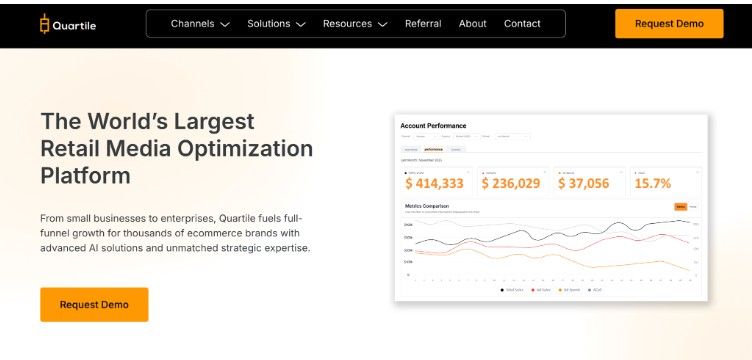Click the '$ 37,056' value

click(583, 183)
